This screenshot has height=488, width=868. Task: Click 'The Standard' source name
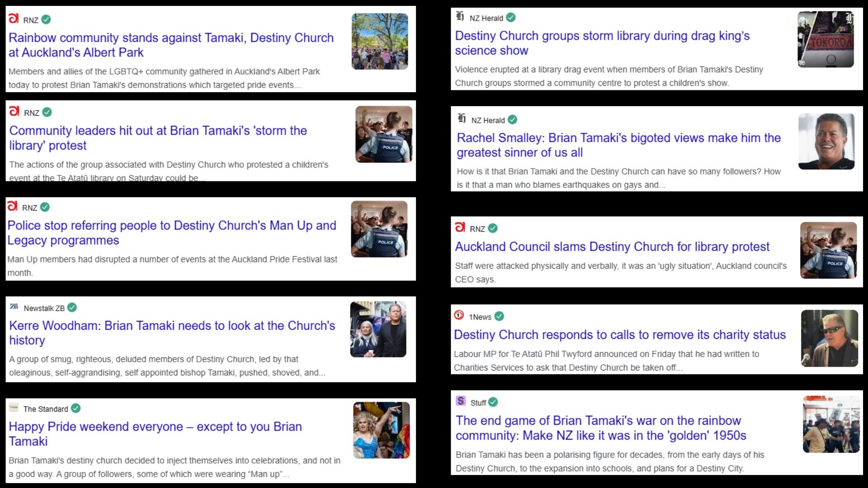[46, 409]
